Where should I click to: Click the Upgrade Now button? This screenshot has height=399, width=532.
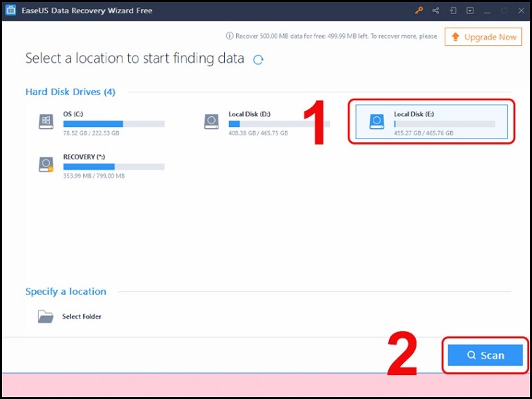click(x=483, y=37)
